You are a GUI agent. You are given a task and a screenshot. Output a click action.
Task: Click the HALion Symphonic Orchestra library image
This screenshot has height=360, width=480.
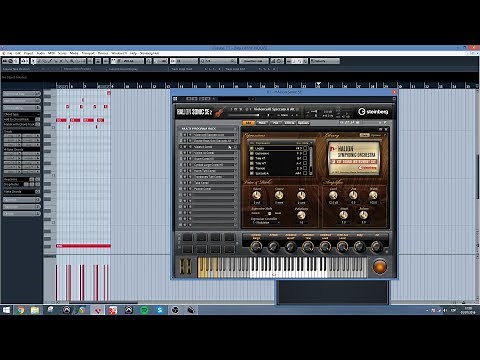click(x=354, y=158)
